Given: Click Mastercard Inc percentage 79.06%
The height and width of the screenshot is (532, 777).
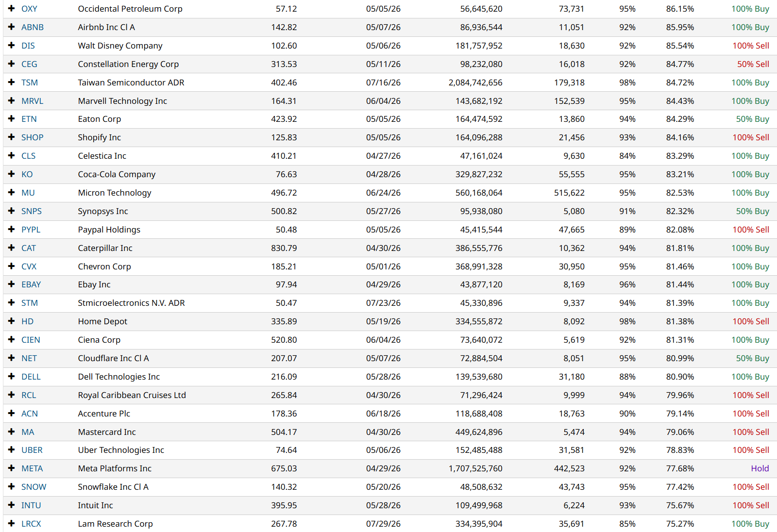Looking at the screenshot, I should point(680,432).
